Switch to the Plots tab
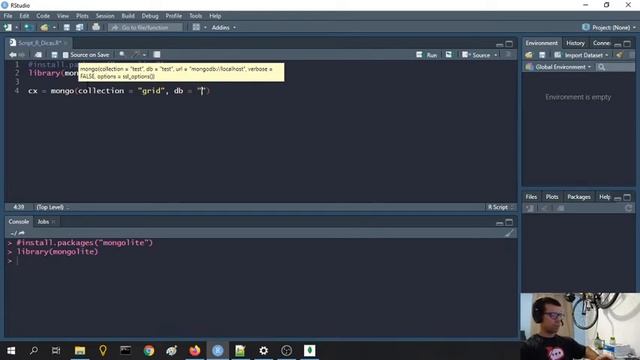 click(x=552, y=197)
